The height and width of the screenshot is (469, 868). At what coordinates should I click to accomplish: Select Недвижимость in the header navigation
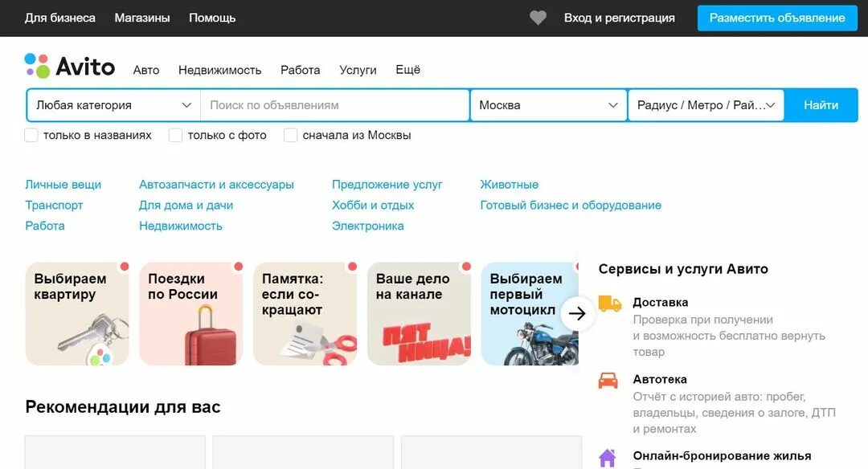(x=219, y=70)
